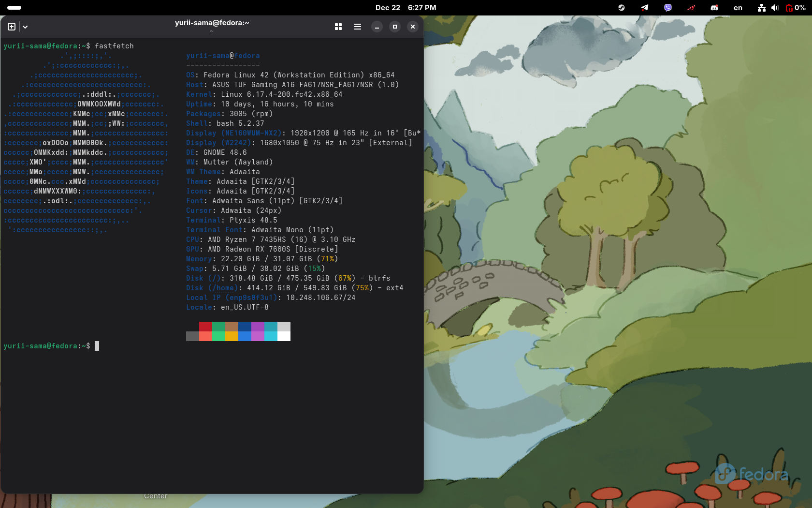Image resolution: width=812 pixels, height=508 pixels.
Task: Open the Viber tray icon
Action: 668,8
